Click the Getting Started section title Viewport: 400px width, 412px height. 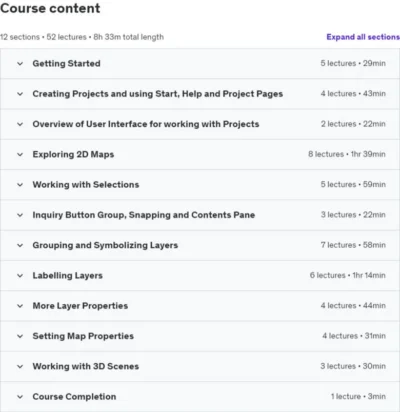pyautogui.click(x=66, y=63)
